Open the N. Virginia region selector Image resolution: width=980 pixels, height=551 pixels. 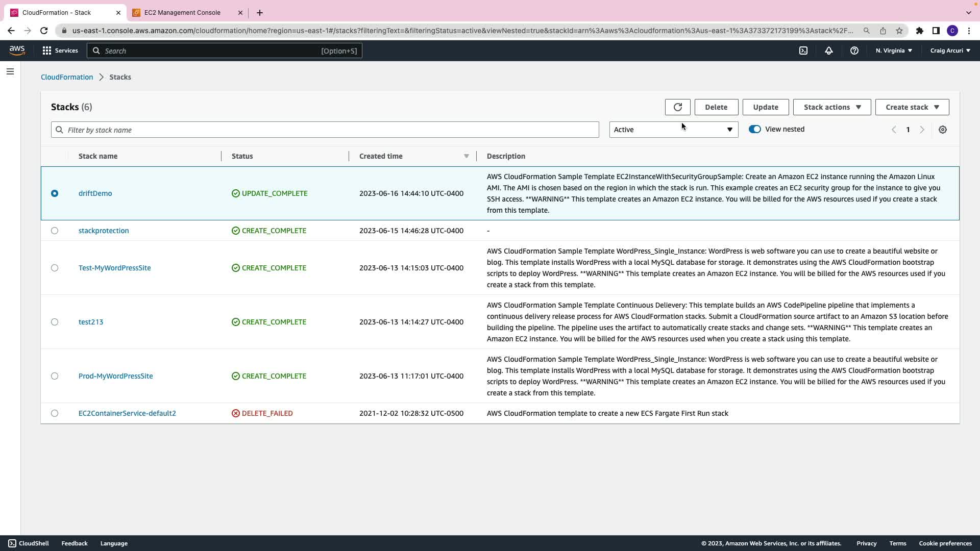tap(893, 51)
